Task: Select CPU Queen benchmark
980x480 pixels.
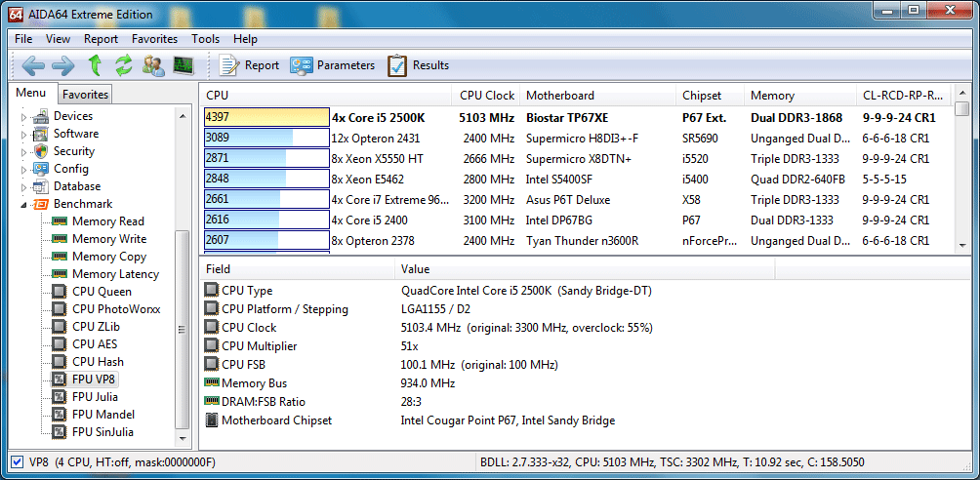Action: [x=102, y=292]
